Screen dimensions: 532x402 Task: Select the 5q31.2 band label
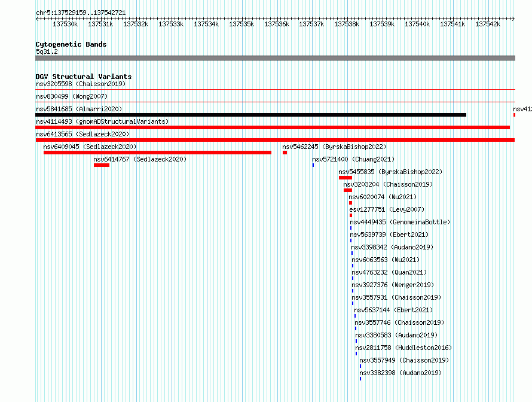click(x=47, y=51)
